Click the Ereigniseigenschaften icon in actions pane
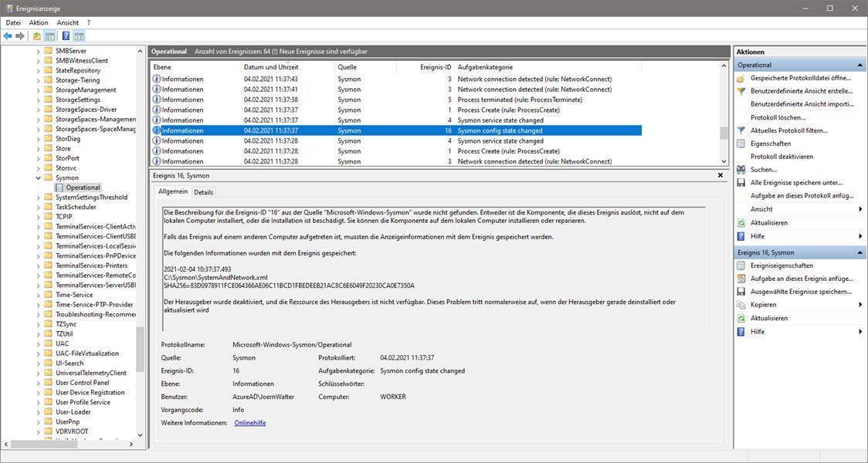Screen dimensions: 868x463 pyautogui.click(x=741, y=265)
